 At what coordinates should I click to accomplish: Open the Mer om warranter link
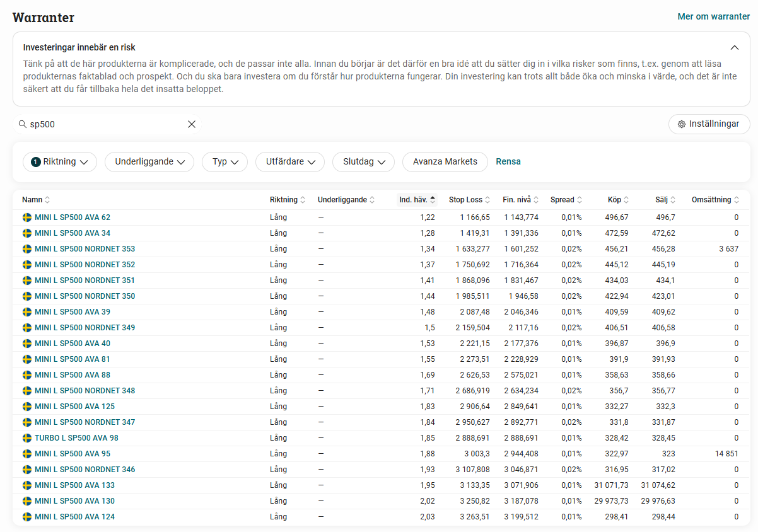713,16
